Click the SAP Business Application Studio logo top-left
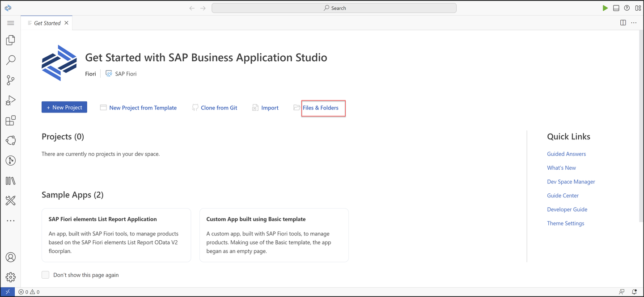 8,8
